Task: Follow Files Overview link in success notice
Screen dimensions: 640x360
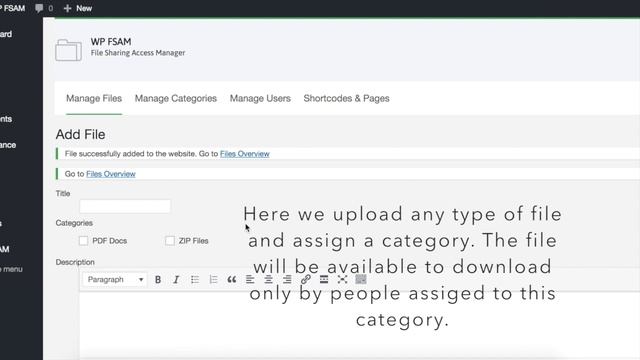Action: click(245, 154)
